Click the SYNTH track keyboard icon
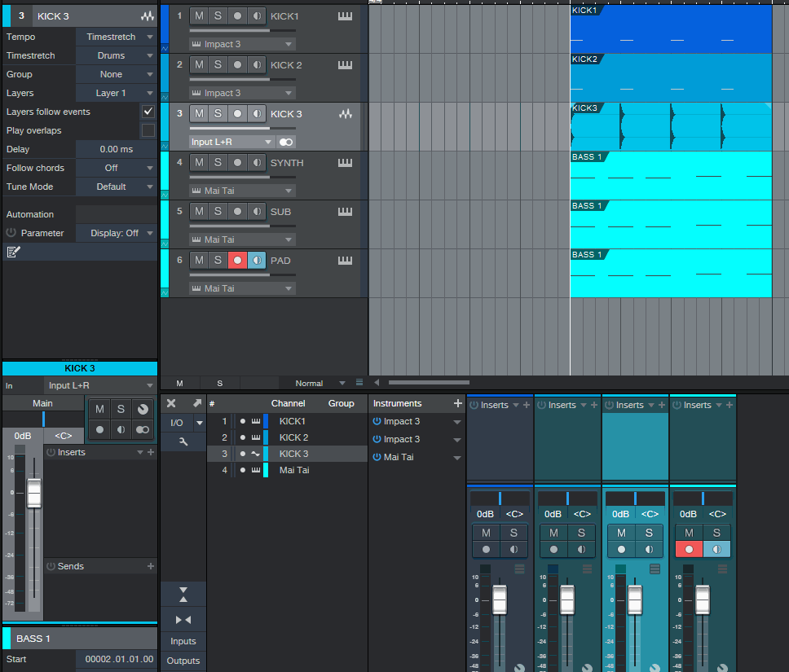This screenshot has width=789, height=672. click(x=346, y=162)
